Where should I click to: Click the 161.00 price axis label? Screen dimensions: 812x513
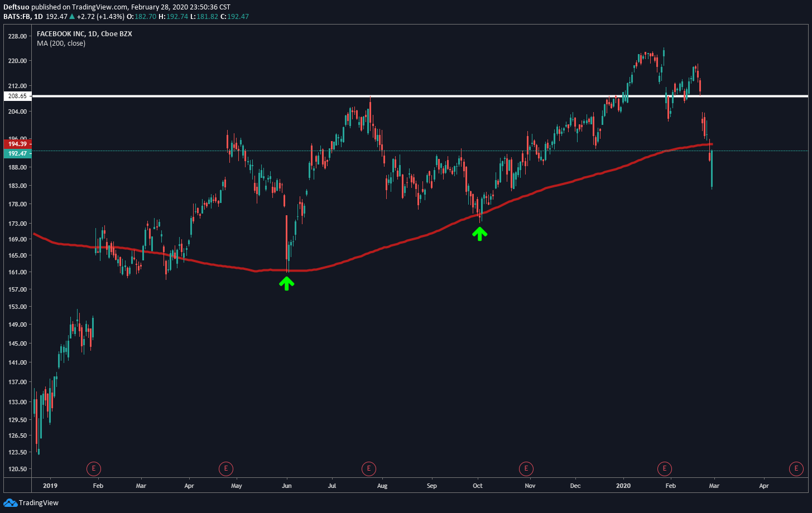click(x=18, y=272)
